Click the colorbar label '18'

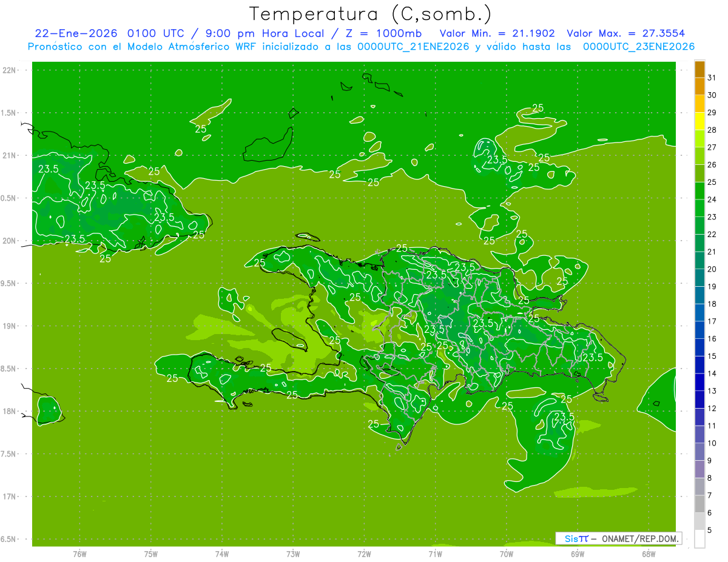coord(712,304)
